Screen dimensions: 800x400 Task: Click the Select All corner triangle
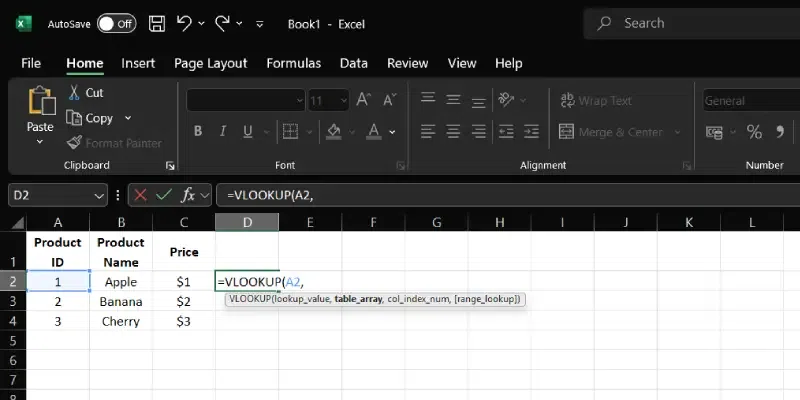[18, 222]
